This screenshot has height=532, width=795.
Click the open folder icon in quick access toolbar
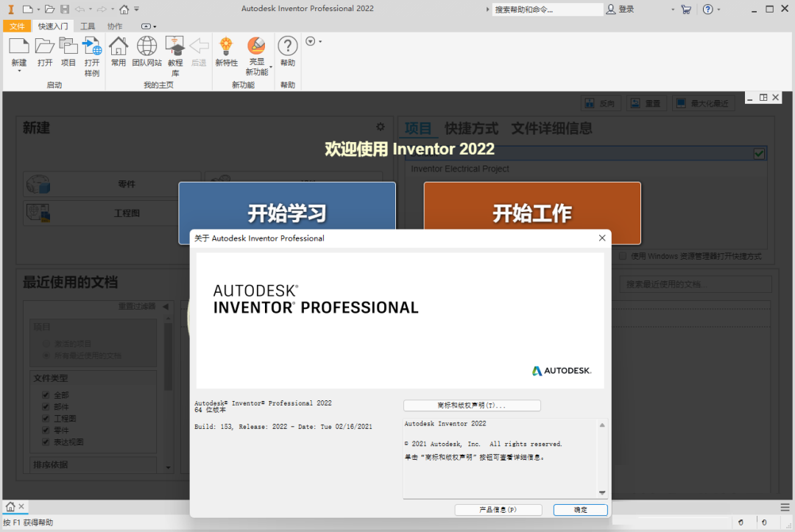(x=49, y=9)
